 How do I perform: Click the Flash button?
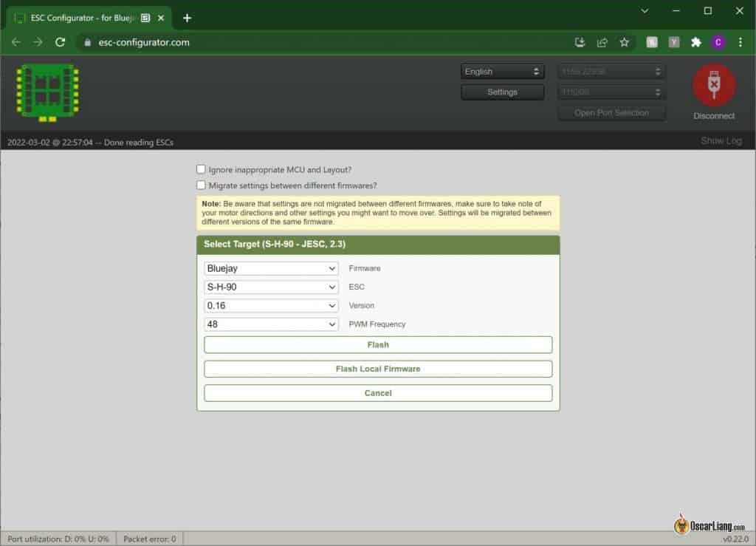pyautogui.click(x=378, y=345)
